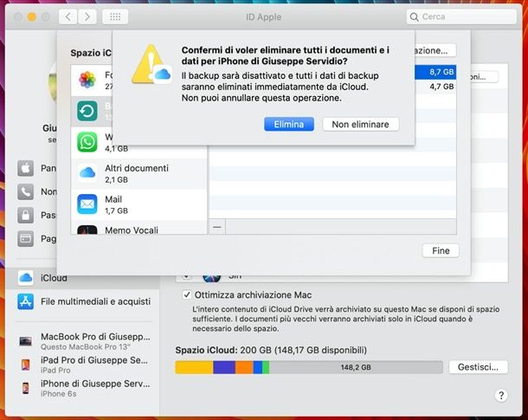Go forward with the right arrow toolbar button
528x420 pixels.
87,16
